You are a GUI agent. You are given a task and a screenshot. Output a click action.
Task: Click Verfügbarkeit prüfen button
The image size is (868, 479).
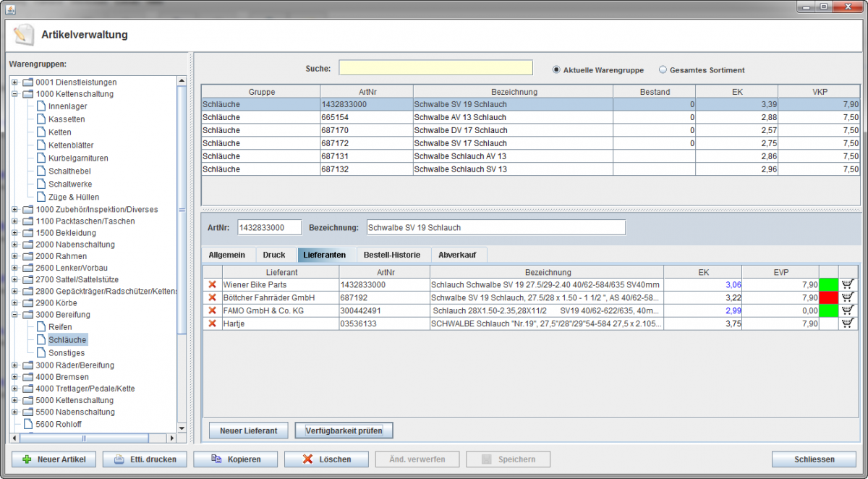click(x=344, y=431)
